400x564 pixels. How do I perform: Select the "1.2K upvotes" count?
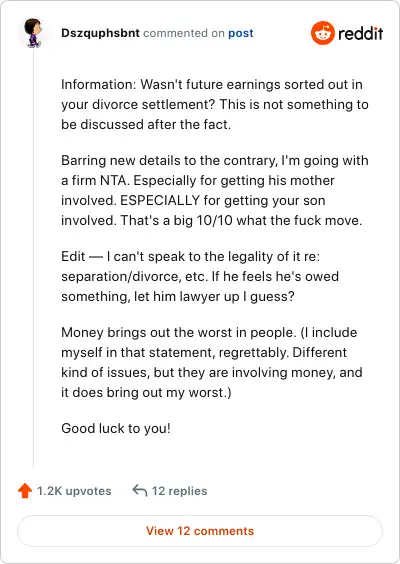(x=74, y=491)
